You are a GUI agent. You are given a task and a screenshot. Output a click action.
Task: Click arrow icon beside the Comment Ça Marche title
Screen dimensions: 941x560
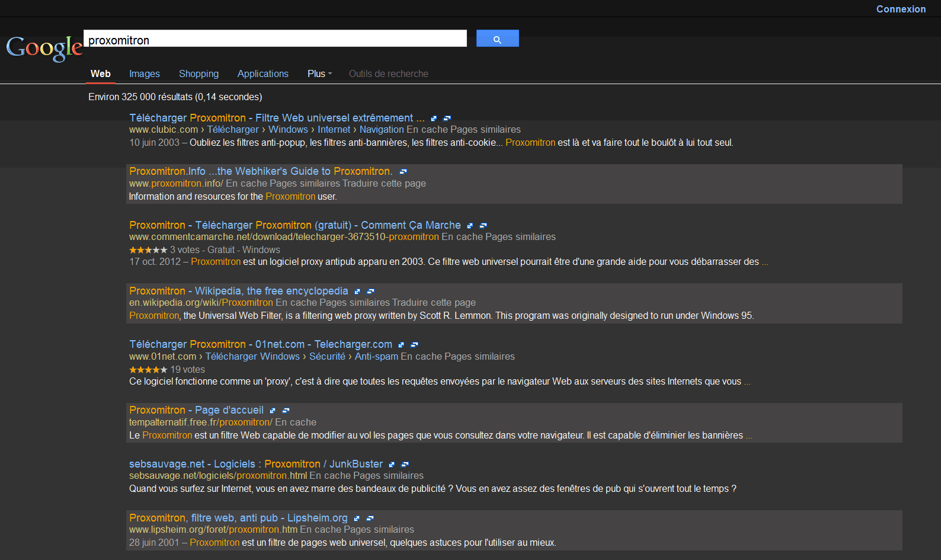click(x=470, y=226)
